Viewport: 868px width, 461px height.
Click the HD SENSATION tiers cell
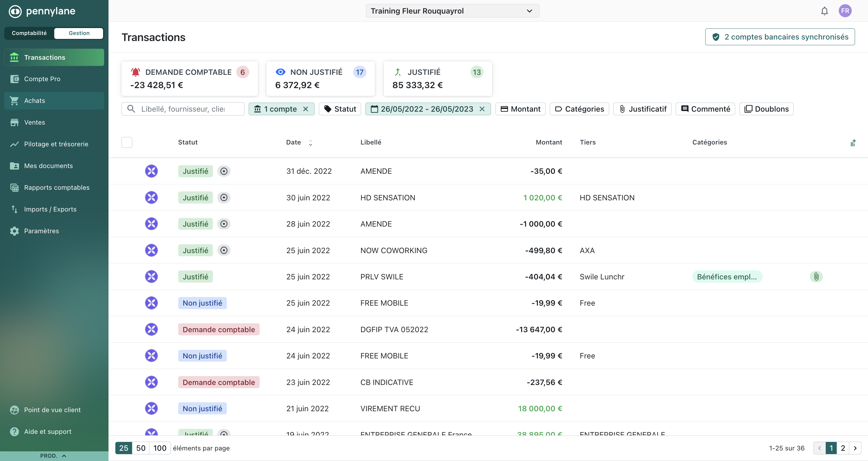(x=607, y=198)
